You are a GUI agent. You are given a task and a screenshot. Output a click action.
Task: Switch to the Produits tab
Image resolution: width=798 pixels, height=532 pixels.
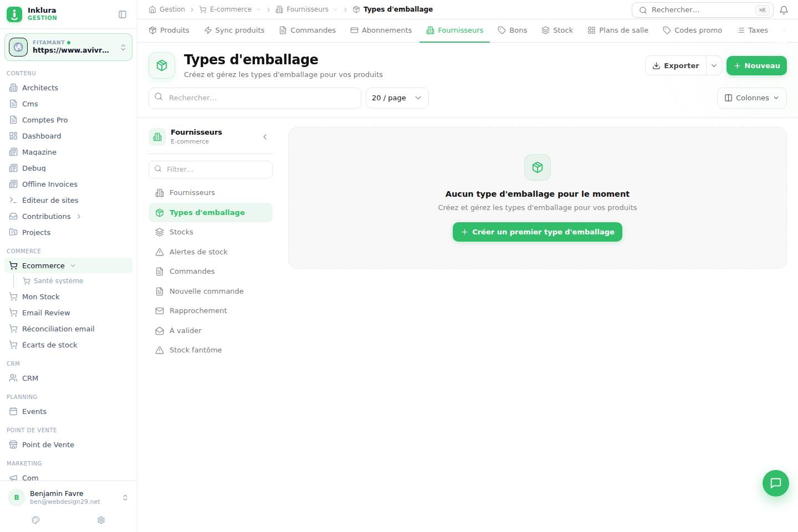(169, 30)
